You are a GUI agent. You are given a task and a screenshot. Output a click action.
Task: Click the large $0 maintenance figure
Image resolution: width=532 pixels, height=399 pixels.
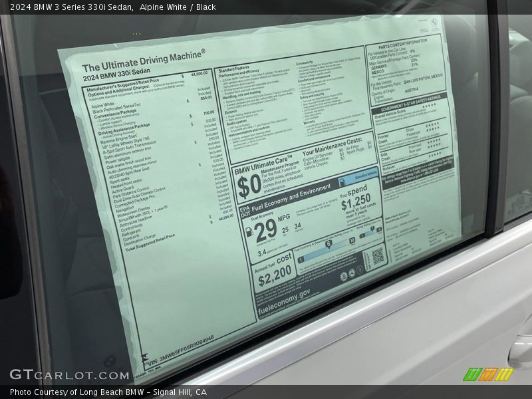[x=249, y=187]
